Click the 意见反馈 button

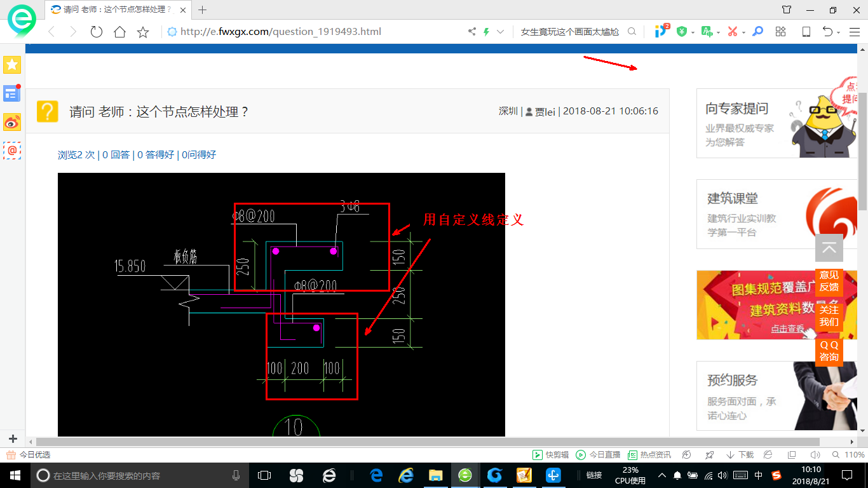(x=829, y=281)
